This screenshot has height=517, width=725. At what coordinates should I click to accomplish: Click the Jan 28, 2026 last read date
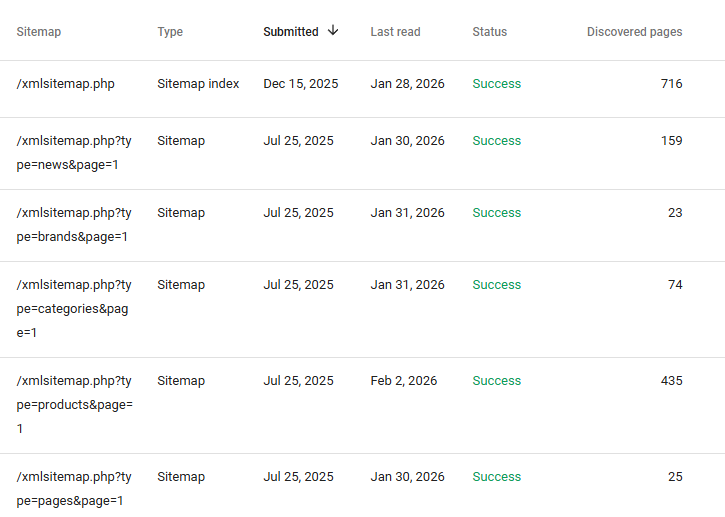tap(407, 84)
